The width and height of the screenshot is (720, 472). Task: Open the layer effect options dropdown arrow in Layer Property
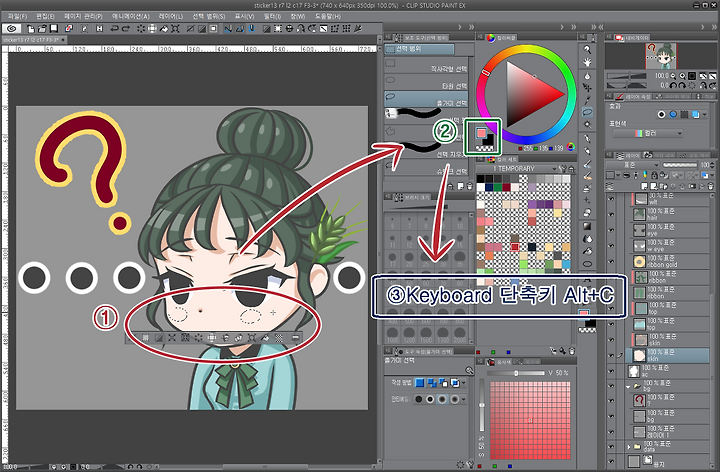pos(705,114)
